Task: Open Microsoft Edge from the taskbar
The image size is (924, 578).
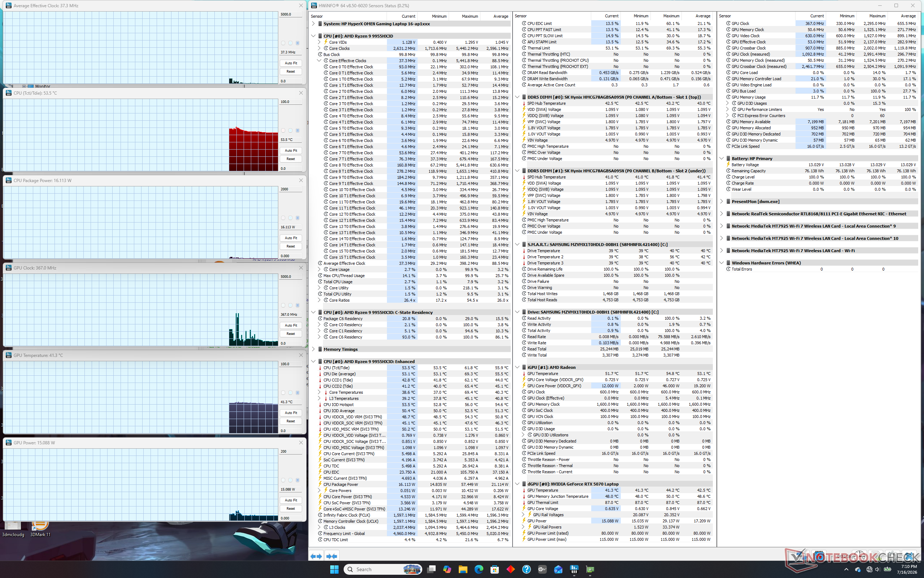Action: pos(479,569)
